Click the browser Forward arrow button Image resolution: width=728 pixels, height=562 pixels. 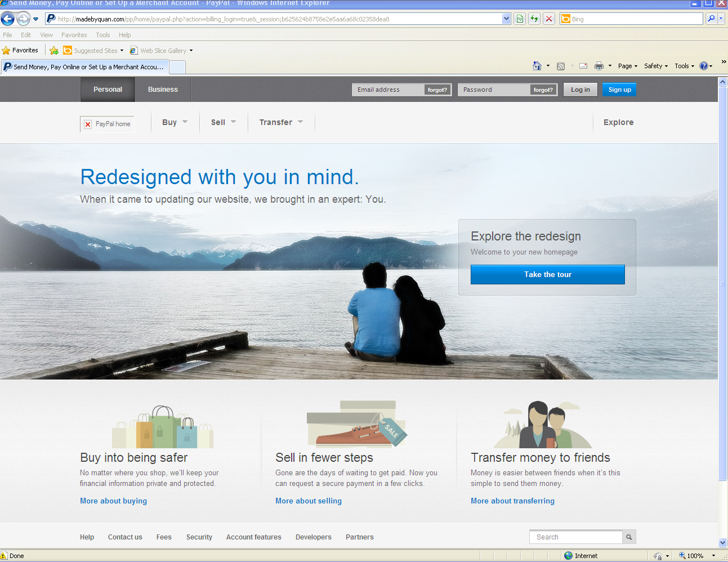[23, 19]
